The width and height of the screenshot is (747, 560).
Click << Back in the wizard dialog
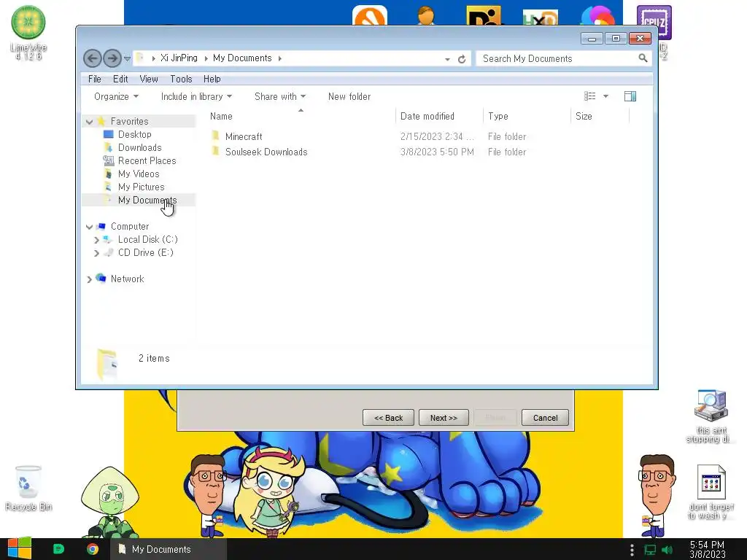[x=388, y=418]
